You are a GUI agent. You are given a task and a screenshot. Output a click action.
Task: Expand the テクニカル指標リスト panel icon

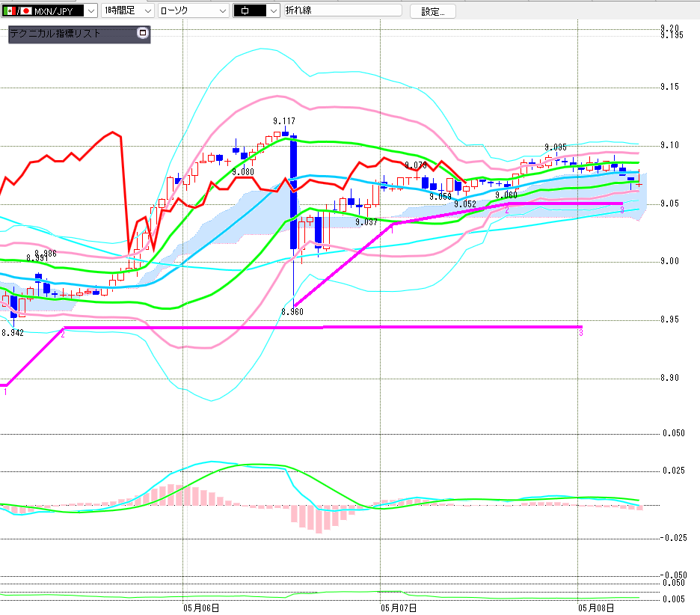click(142, 33)
